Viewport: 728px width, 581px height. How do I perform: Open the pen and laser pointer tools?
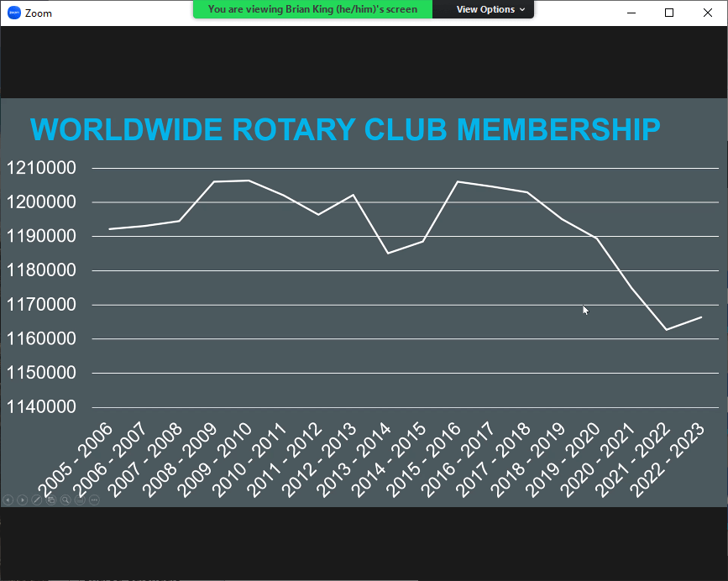(37, 500)
